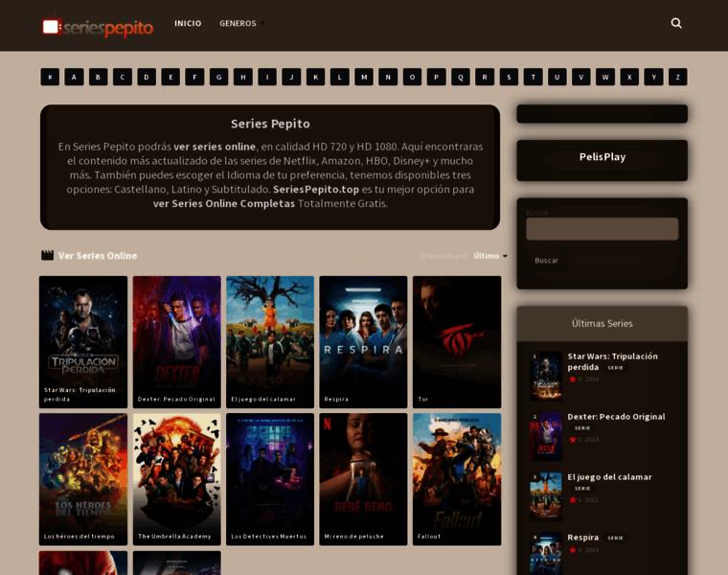Click the Últimas Series widget header
Image resolution: width=728 pixels, height=575 pixels.
[x=603, y=323]
